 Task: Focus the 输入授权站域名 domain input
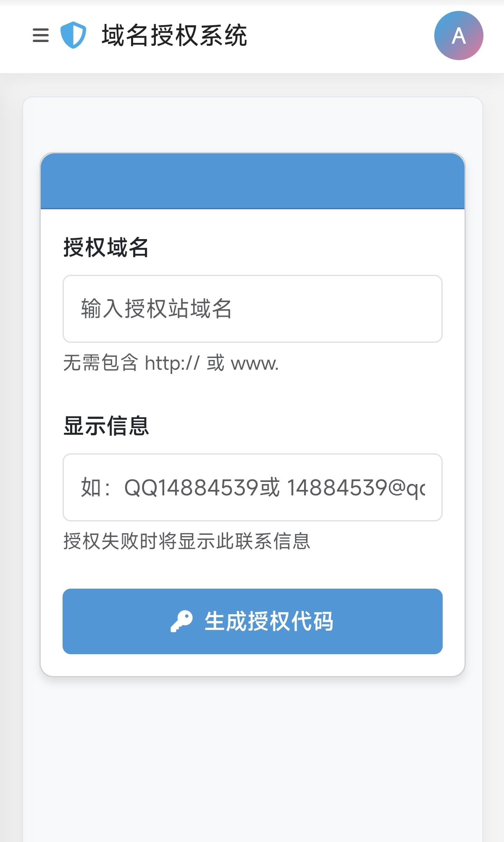(252, 309)
